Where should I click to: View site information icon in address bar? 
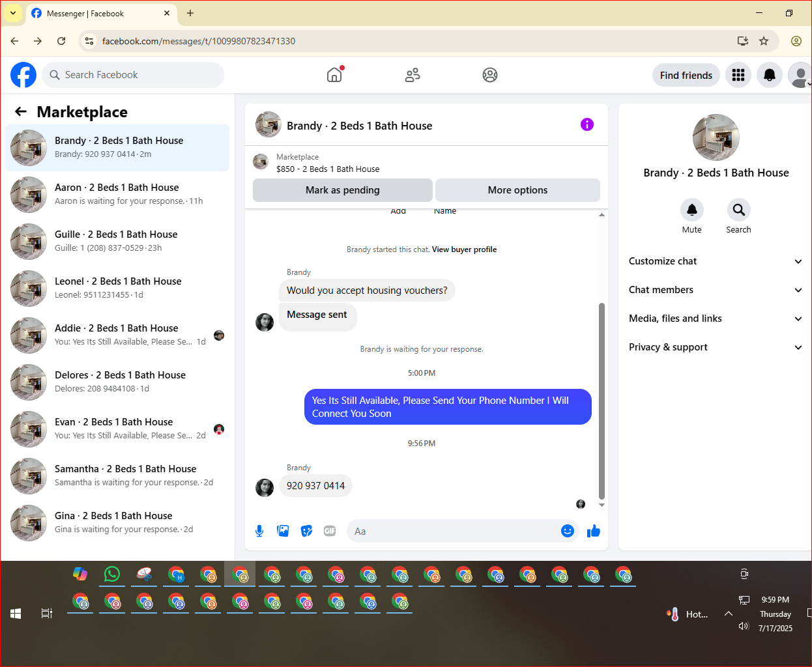pyautogui.click(x=89, y=41)
